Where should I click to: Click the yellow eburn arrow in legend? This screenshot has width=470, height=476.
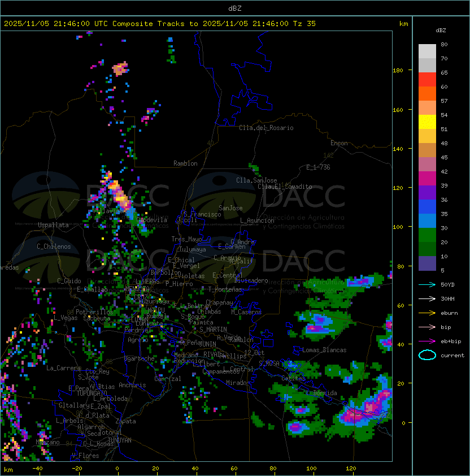tap(427, 313)
